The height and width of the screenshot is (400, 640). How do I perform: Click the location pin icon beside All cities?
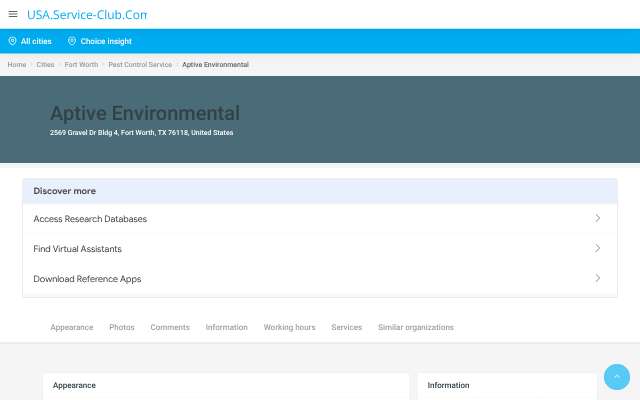pyautogui.click(x=13, y=41)
